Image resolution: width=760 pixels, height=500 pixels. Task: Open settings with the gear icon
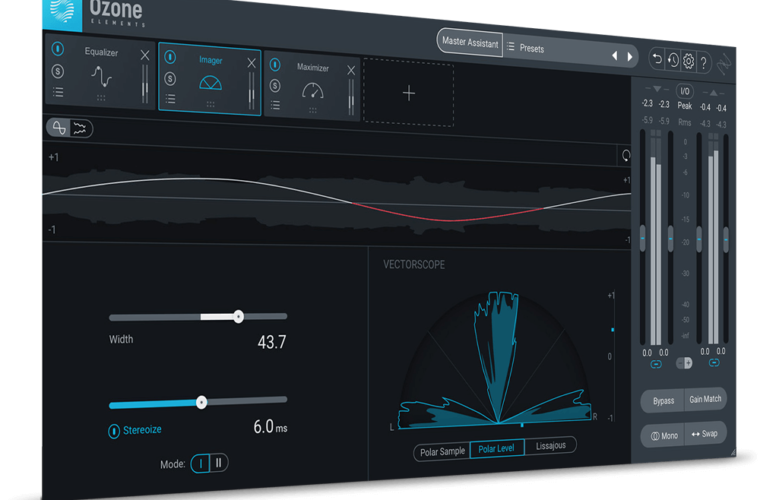[x=688, y=61]
